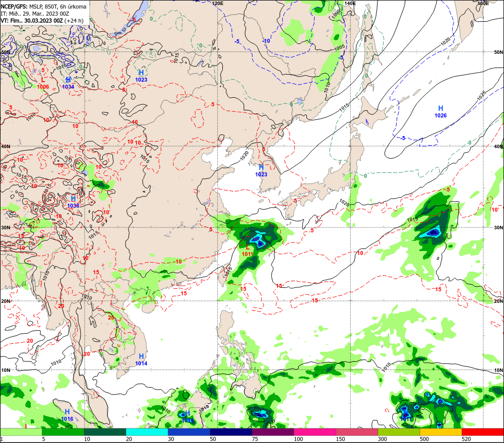This screenshot has width=504, height=443.
Task: Pick the purple 75–100 mm legend swatch
Action: tap(273, 432)
